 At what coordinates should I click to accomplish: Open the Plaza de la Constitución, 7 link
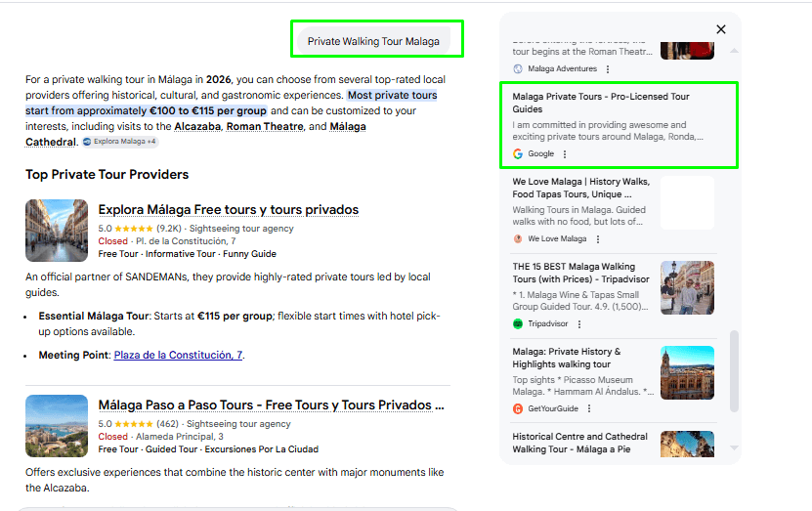pyautogui.click(x=178, y=355)
